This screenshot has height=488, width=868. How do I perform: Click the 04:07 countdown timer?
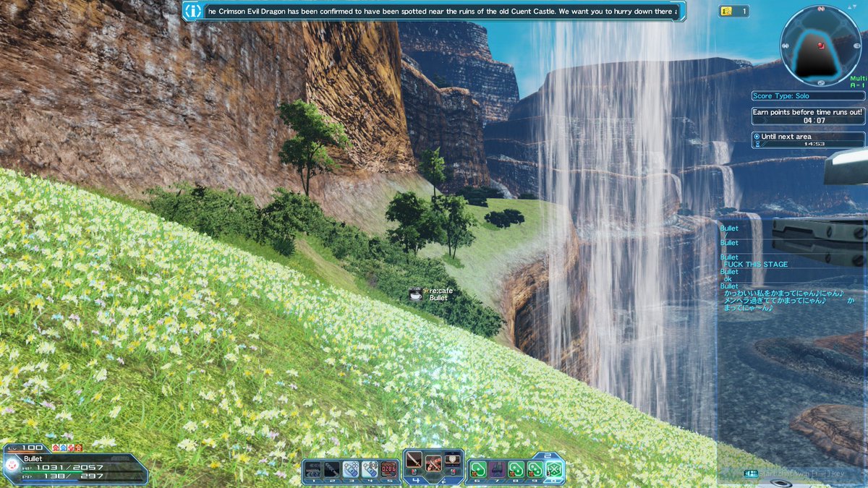(x=814, y=121)
